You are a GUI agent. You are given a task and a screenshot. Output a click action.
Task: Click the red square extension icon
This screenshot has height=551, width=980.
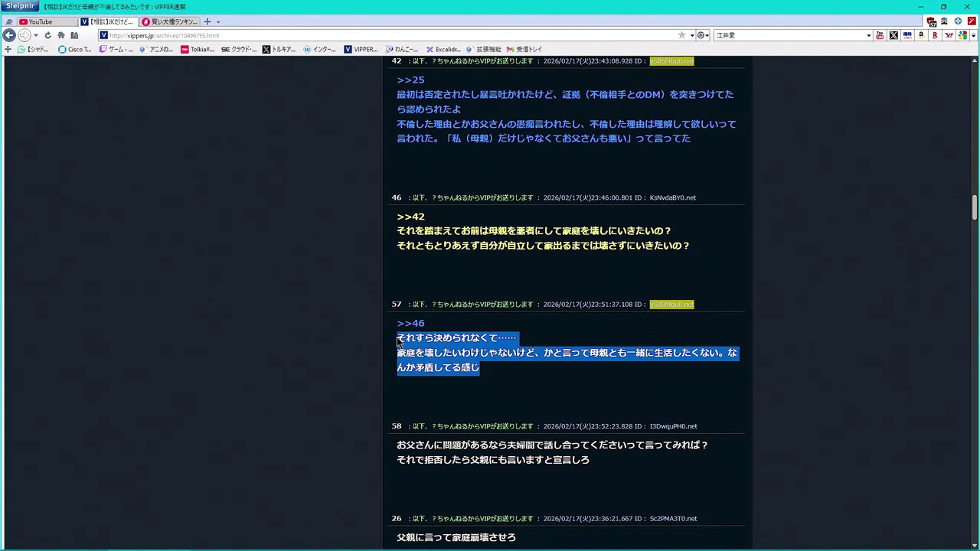point(972,21)
